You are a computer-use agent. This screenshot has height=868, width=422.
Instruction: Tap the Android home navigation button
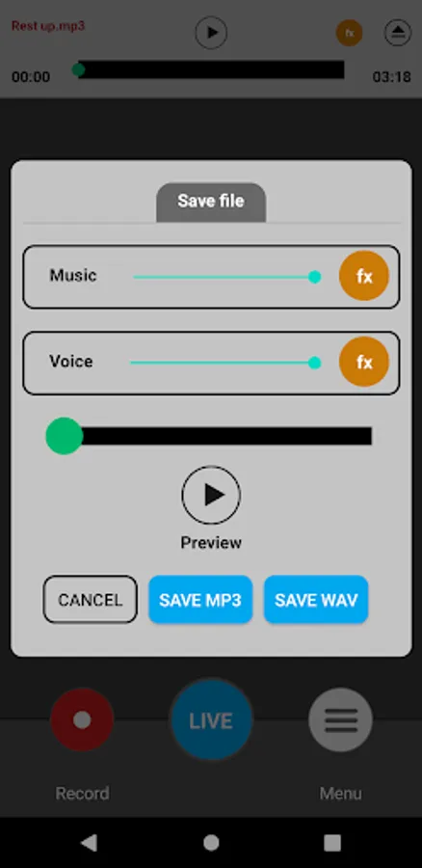211,843
